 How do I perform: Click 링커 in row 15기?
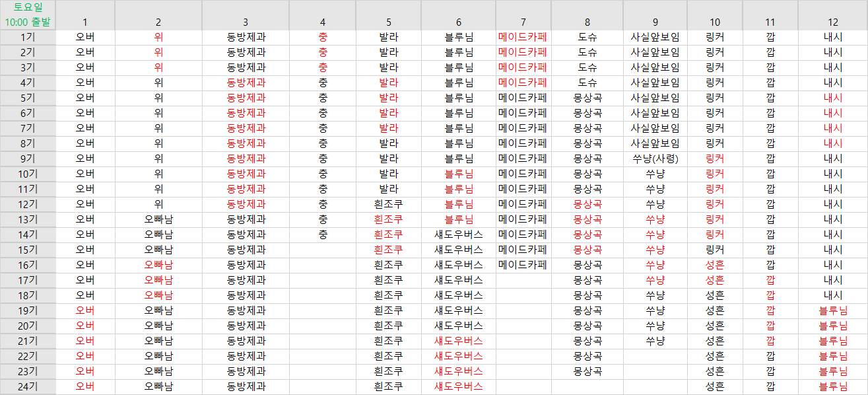pyautogui.click(x=715, y=250)
